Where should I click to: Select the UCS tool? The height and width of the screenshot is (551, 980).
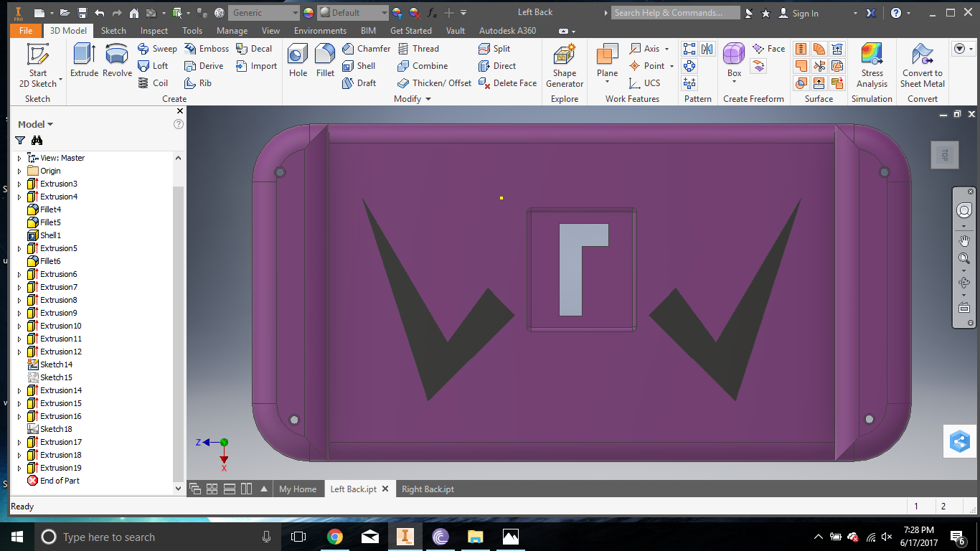pyautogui.click(x=645, y=83)
